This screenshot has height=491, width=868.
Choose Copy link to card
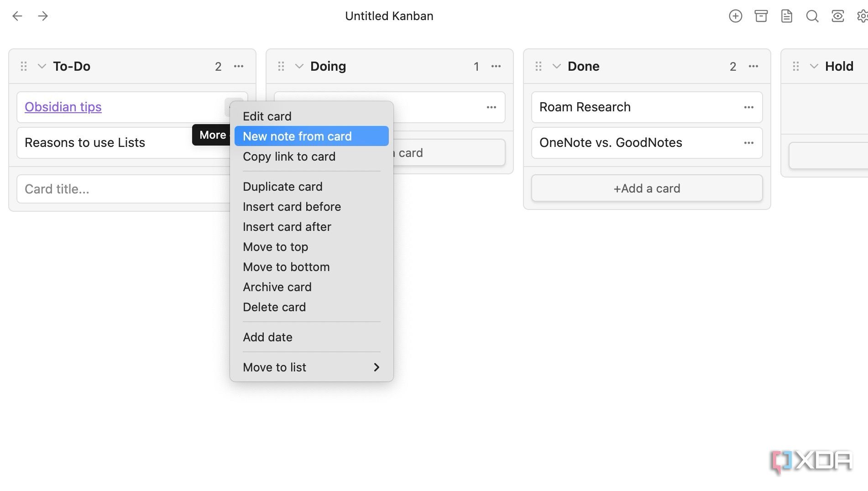click(312, 157)
